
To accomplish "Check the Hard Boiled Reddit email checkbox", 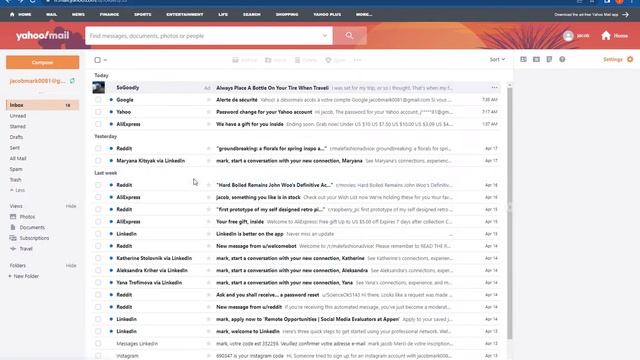I will pyautogui.click(x=98, y=185).
